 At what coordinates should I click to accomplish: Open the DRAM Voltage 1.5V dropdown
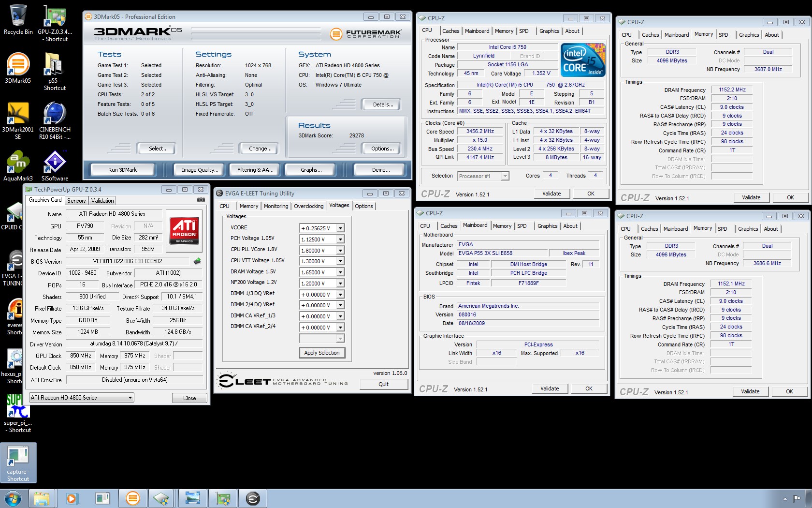340,272
